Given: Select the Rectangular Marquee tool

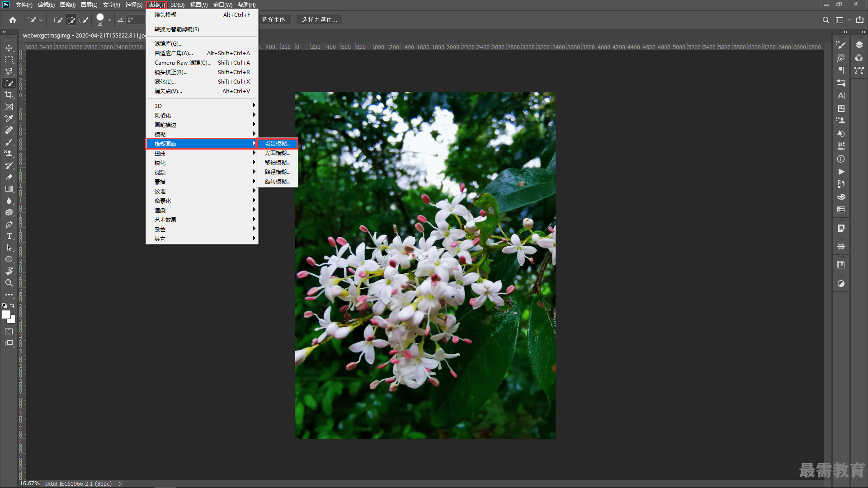Looking at the screenshot, I should pos(9,60).
